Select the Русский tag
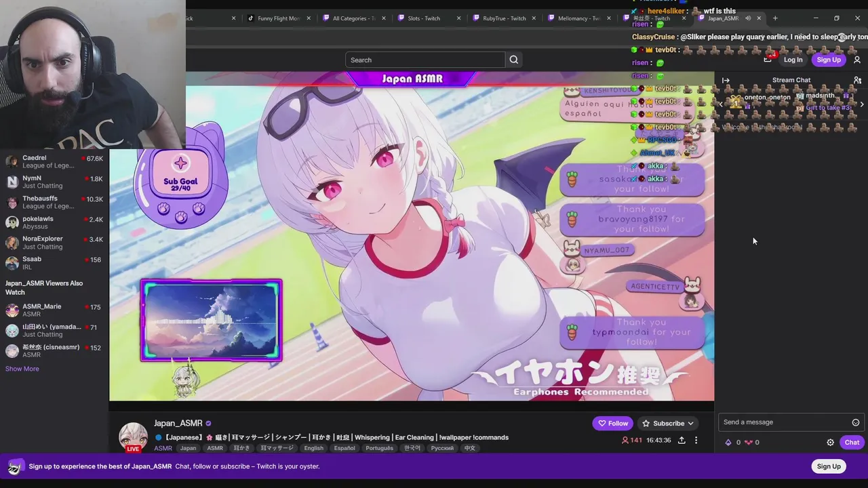The height and width of the screenshot is (488, 868). coord(442,448)
